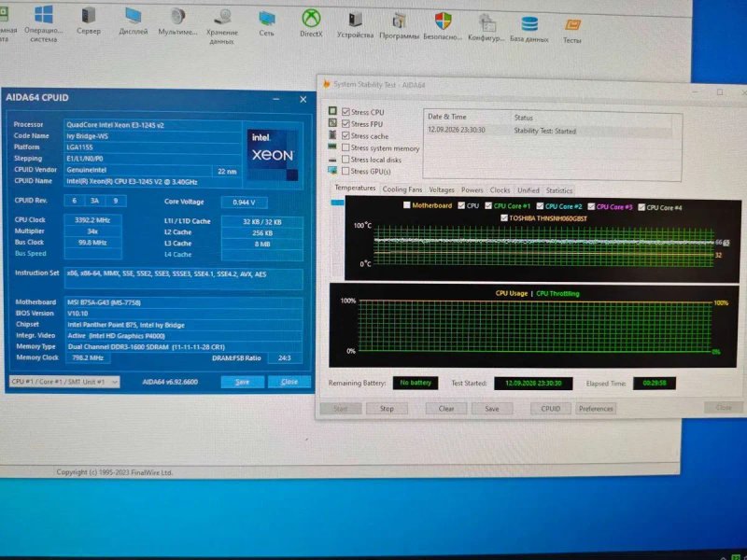Open the Конфигурация category icon

486,22
